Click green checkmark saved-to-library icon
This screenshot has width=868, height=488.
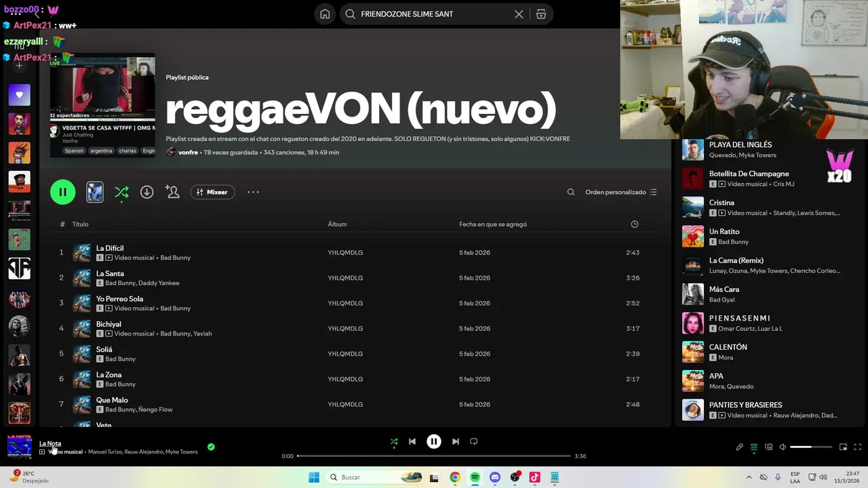point(211,447)
